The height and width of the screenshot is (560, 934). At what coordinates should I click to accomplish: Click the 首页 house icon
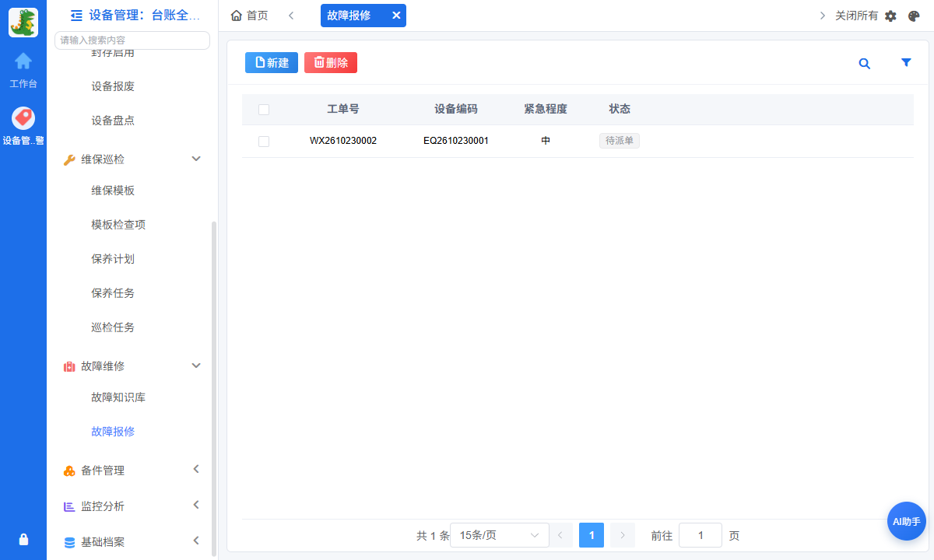click(237, 16)
